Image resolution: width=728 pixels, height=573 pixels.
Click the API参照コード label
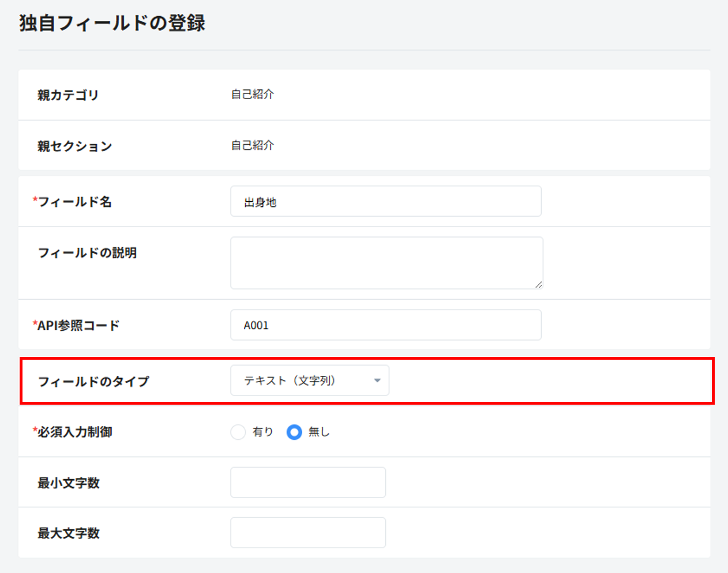[78, 326]
